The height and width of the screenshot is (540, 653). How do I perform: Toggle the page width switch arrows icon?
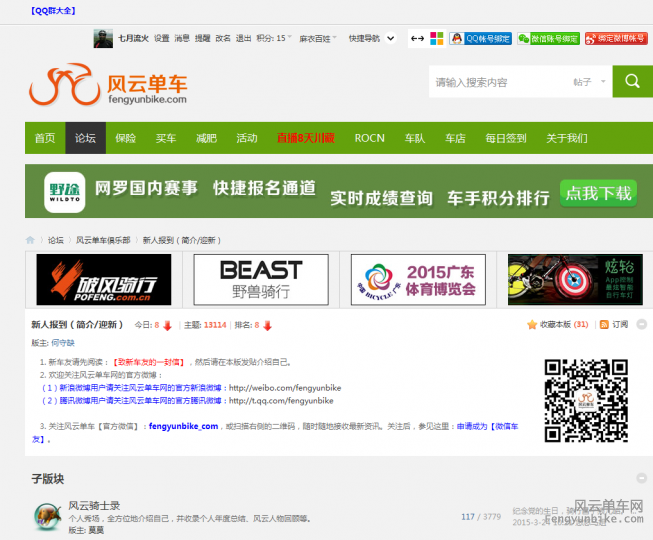pos(417,38)
